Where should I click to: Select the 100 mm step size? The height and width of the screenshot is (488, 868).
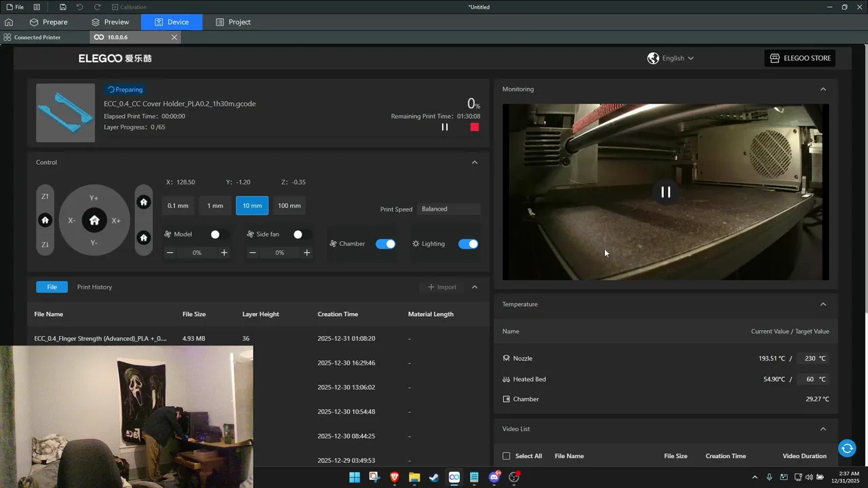(x=289, y=205)
